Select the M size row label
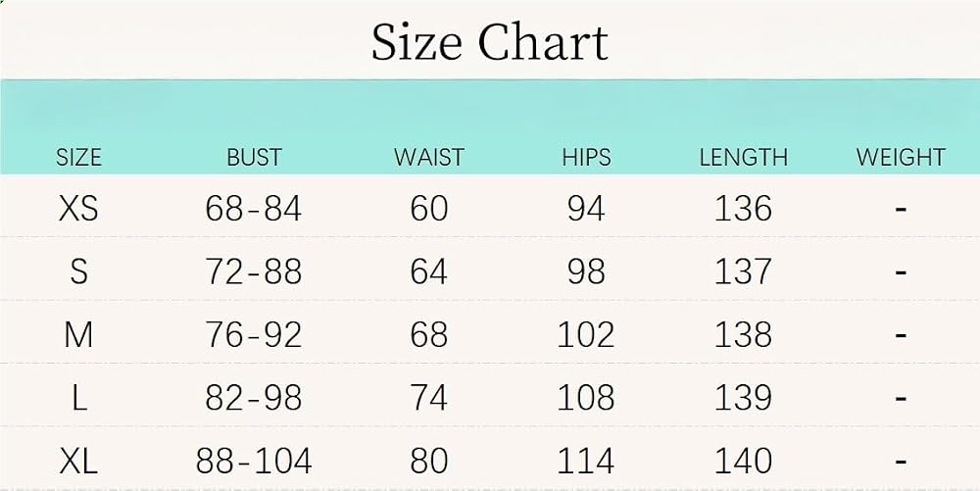 click(78, 335)
